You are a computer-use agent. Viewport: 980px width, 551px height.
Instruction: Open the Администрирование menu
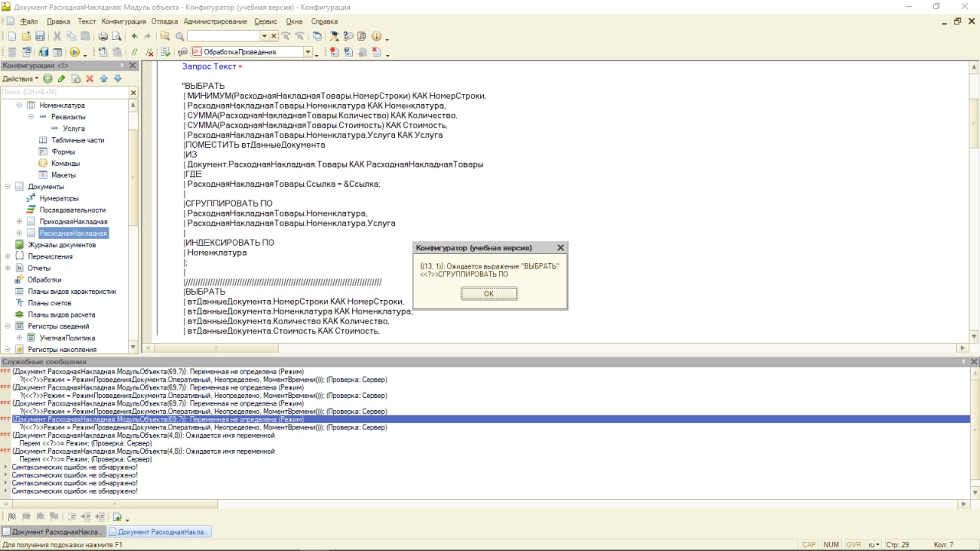215,21
